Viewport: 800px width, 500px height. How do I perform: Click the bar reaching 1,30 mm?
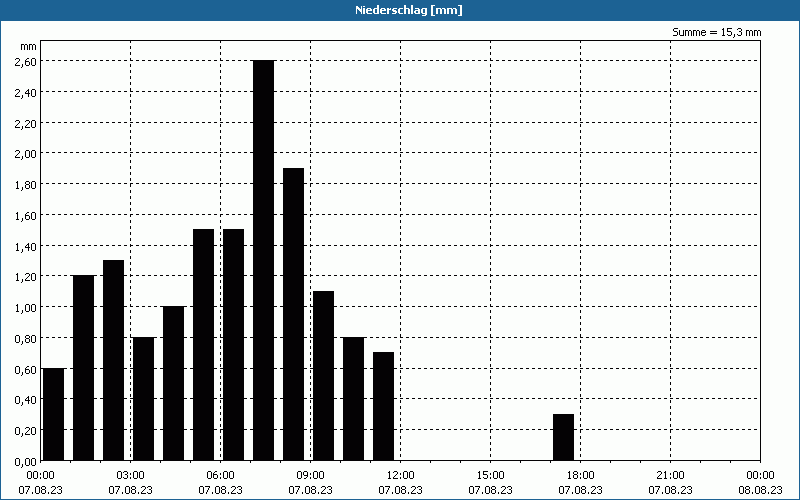click(113, 360)
